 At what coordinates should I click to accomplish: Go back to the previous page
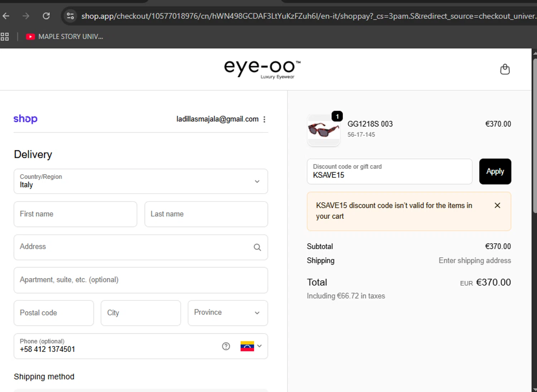click(6, 16)
